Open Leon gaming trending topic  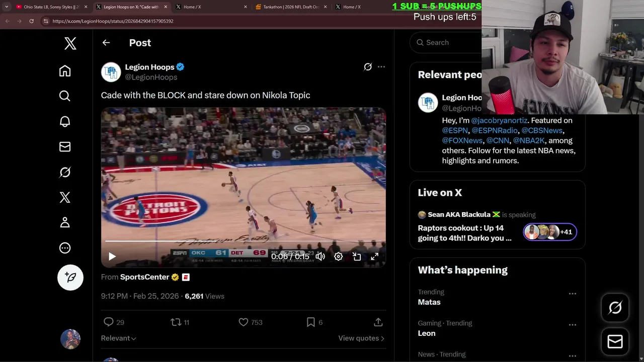(427, 333)
